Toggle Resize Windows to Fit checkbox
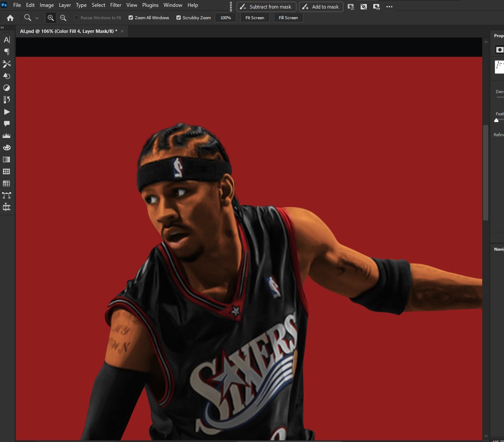The width and height of the screenshot is (504, 442). [x=76, y=18]
